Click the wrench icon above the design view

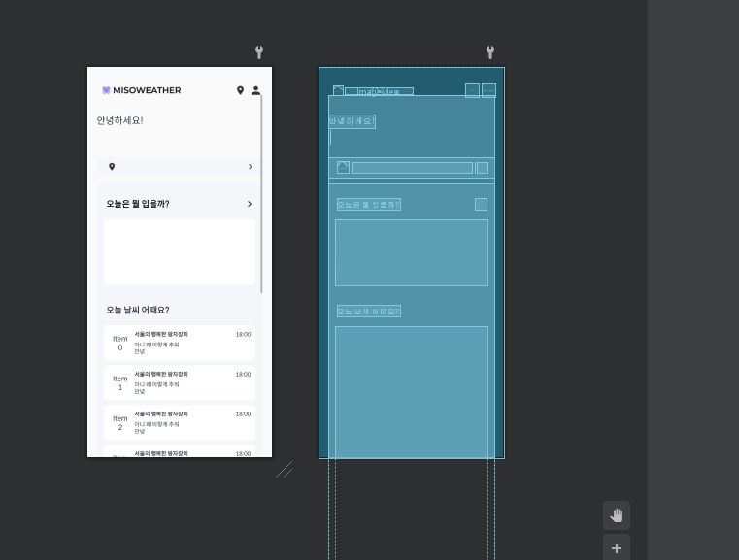pyautogui.click(x=258, y=51)
